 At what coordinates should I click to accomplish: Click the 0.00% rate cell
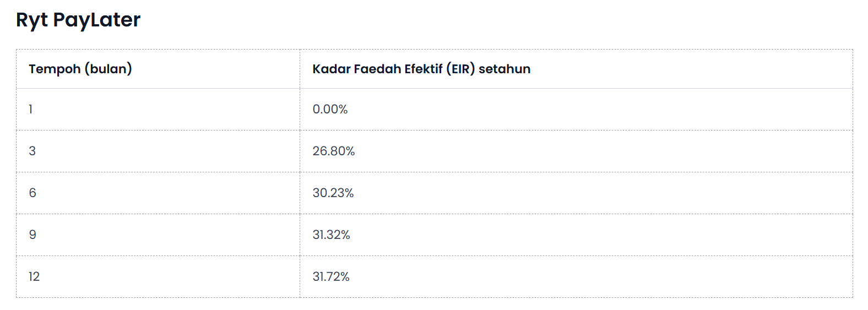[x=576, y=109]
